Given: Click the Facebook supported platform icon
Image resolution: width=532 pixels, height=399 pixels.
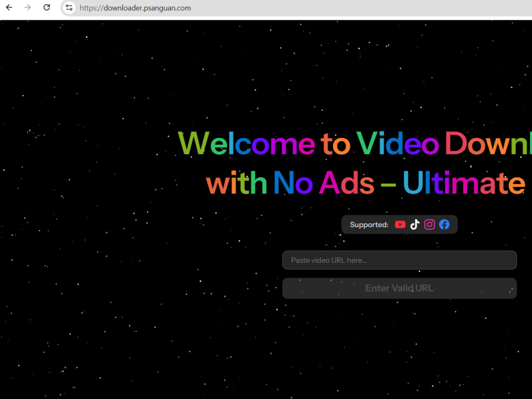Looking at the screenshot, I should (444, 225).
